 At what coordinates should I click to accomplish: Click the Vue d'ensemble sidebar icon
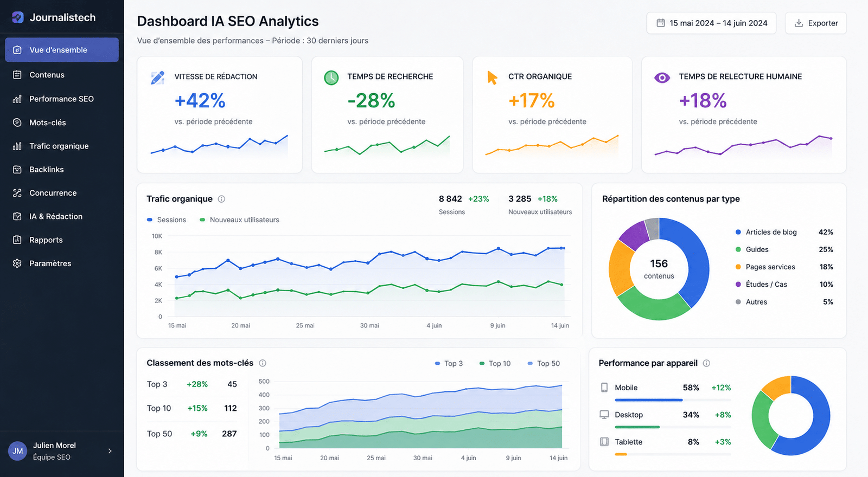point(17,50)
